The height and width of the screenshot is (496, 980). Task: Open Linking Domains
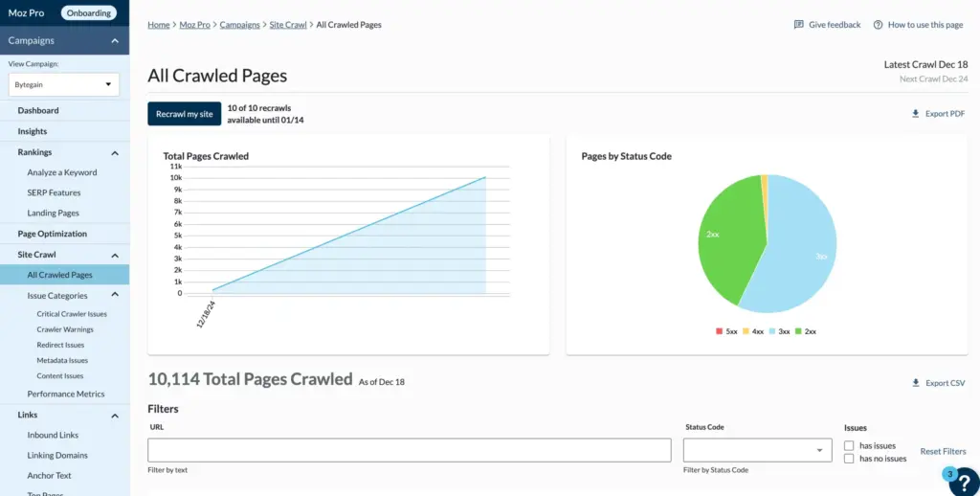[x=57, y=456]
